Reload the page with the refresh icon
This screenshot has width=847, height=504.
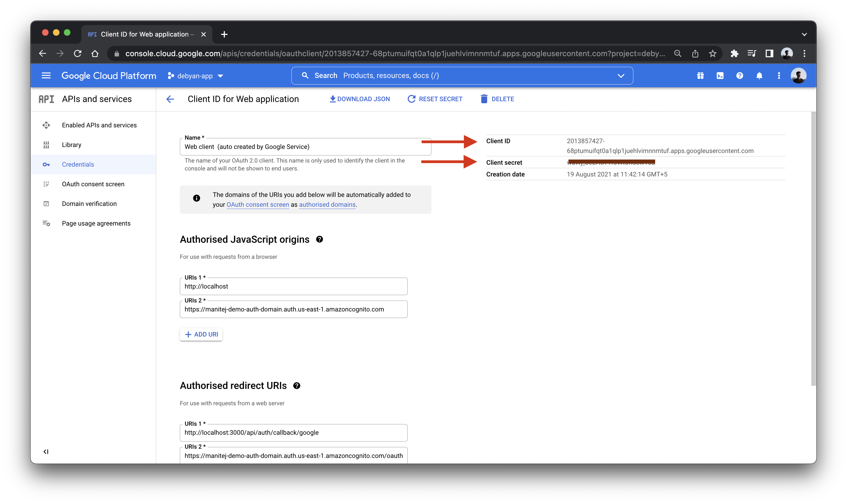click(x=77, y=53)
